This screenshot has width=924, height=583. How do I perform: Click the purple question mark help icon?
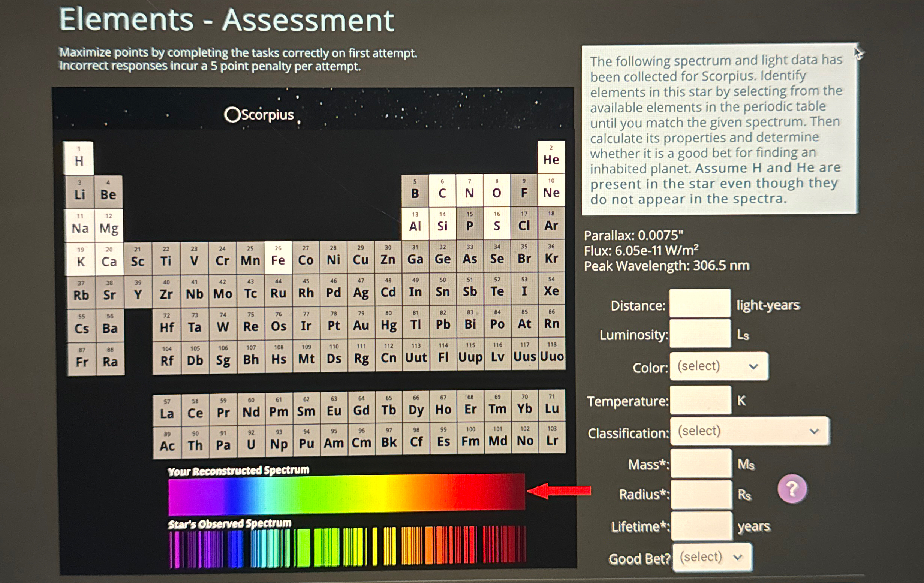coord(792,489)
